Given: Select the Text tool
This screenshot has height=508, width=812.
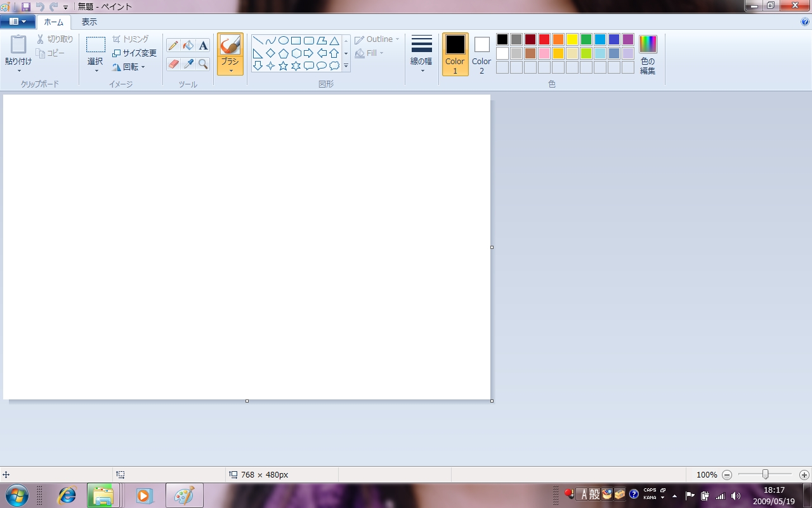Looking at the screenshot, I should (203, 46).
